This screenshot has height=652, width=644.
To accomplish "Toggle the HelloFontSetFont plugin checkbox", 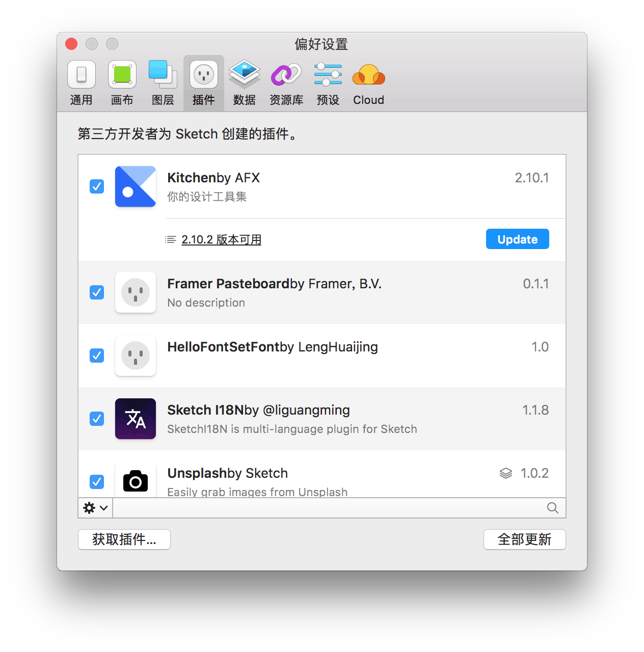I will click(x=97, y=356).
